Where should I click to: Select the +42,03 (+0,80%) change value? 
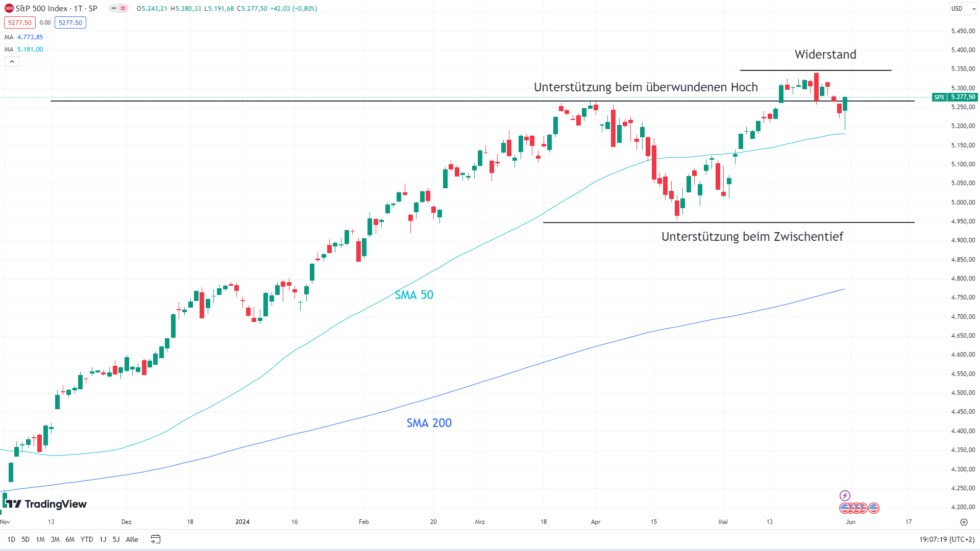pos(293,9)
